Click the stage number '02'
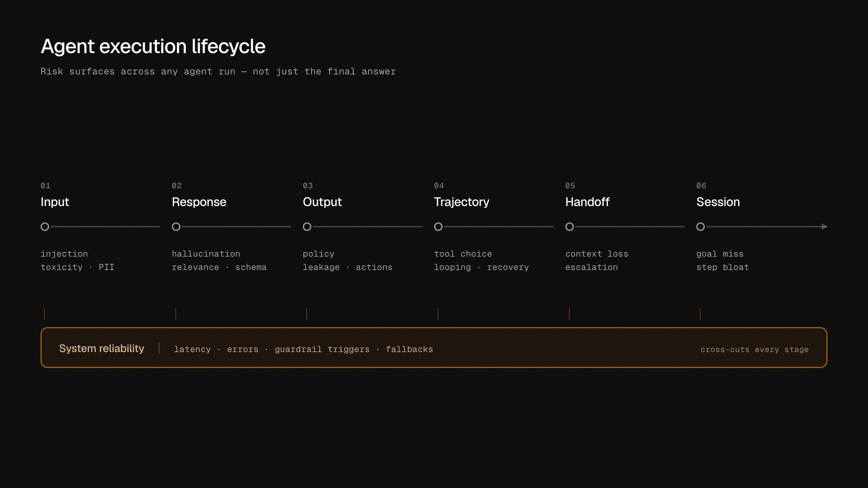This screenshot has width=868, height=488. pos(177,186)
